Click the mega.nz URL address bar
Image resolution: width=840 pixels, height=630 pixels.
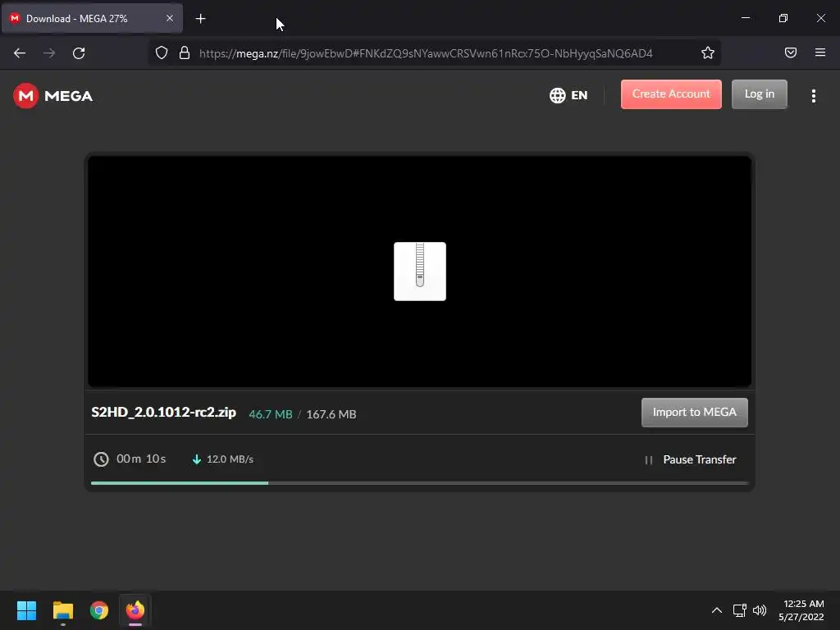click(426, 53)
